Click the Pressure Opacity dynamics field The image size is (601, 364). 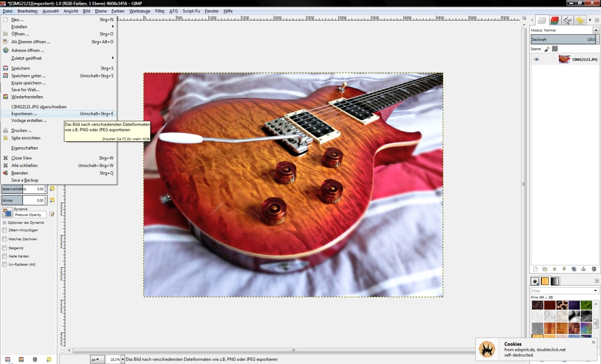pyautogui.click(x=31, y=214)
